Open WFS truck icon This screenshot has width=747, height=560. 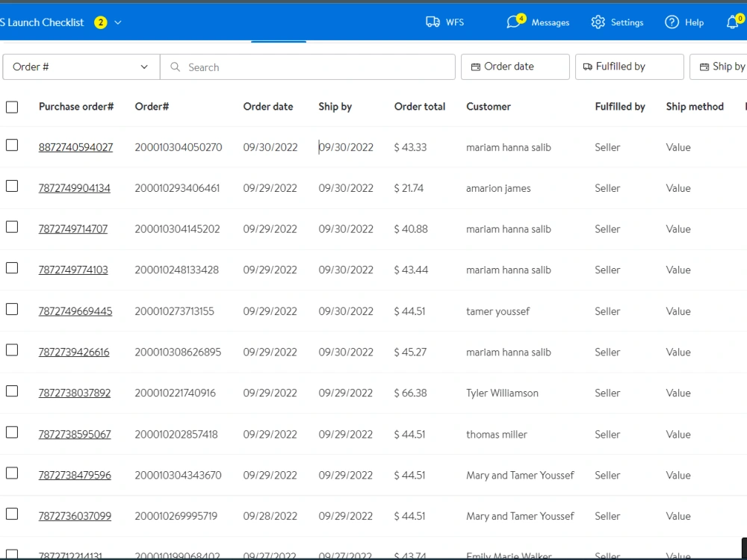pos(433,22)
